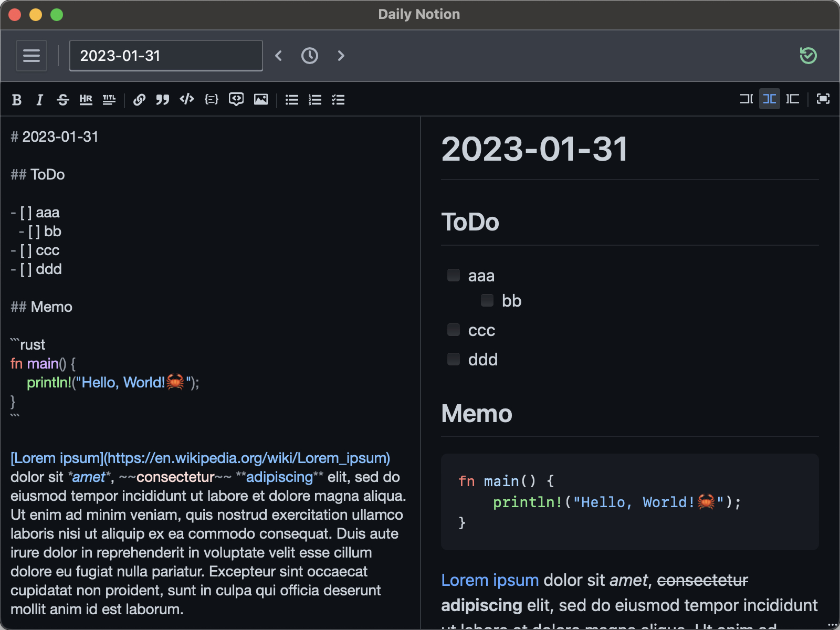Insert a code block
This screenshot has height=630, width=840.
211,99
